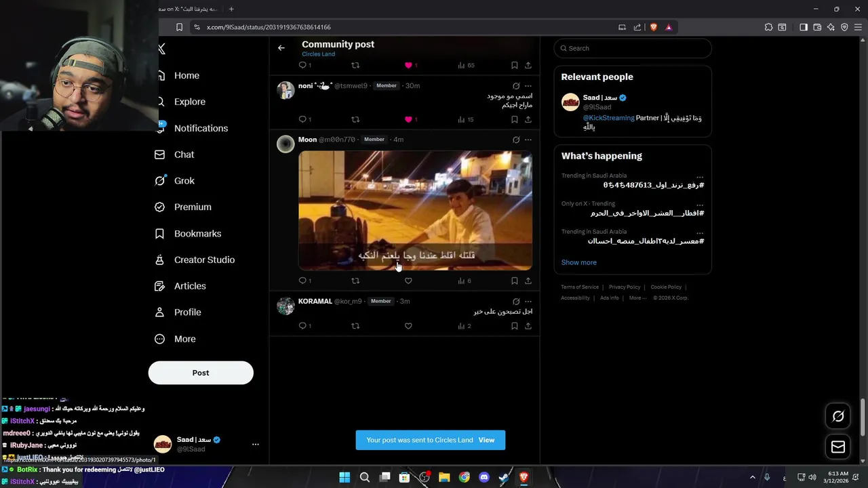Open options for Only on X trend
Image resolution: width=868 pixels, height=488 pixels.
click(x=700, y=204)
